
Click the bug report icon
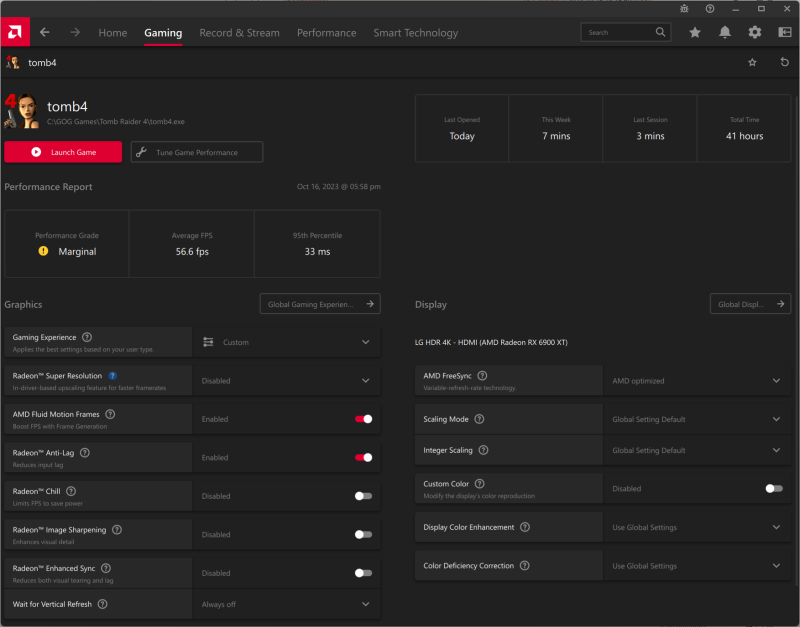[x=684, y=9]
